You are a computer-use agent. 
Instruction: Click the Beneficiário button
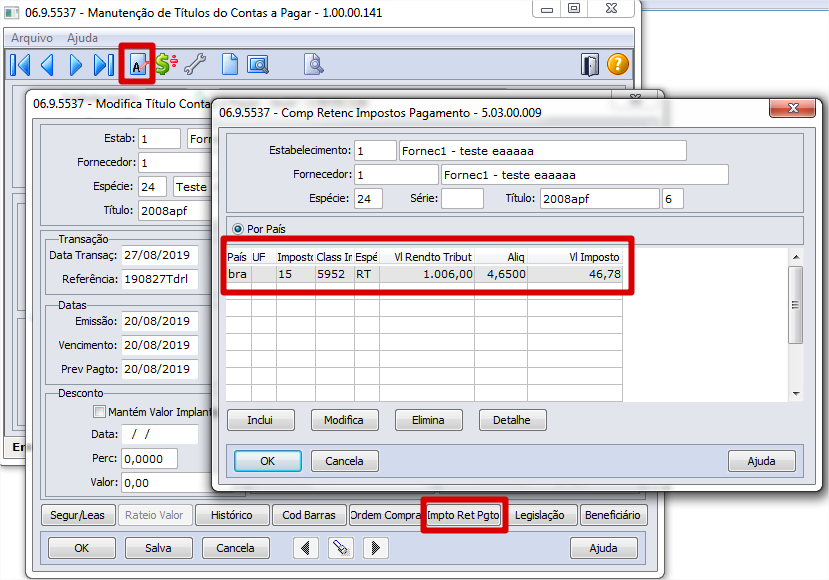613,515
